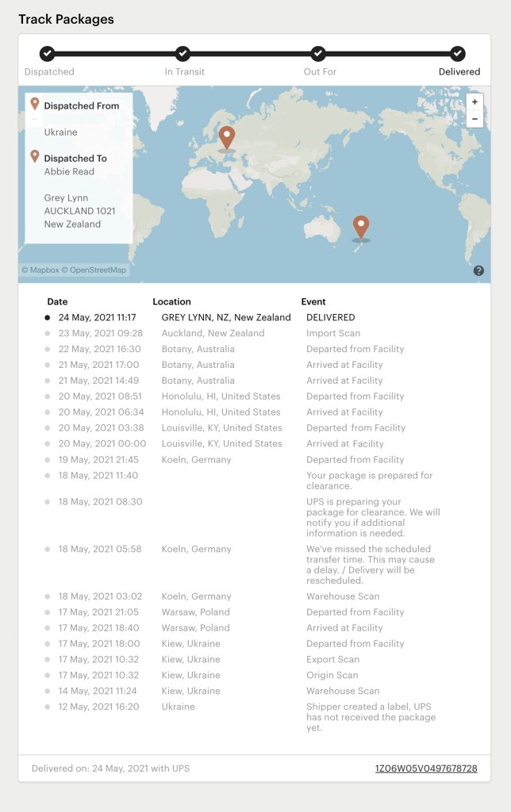Click the Dispatched step checkmark
The width and height of the screenshot is (511, 812).
point(48,54)
